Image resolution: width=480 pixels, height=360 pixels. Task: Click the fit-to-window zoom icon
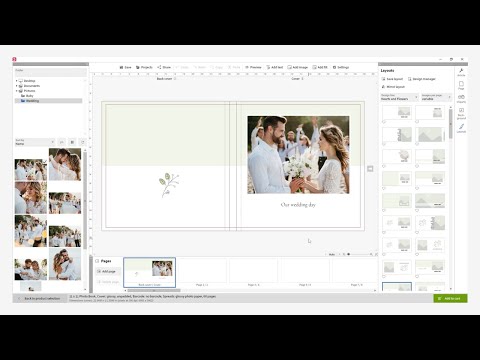pyautogui.click(x=377, y=254)
